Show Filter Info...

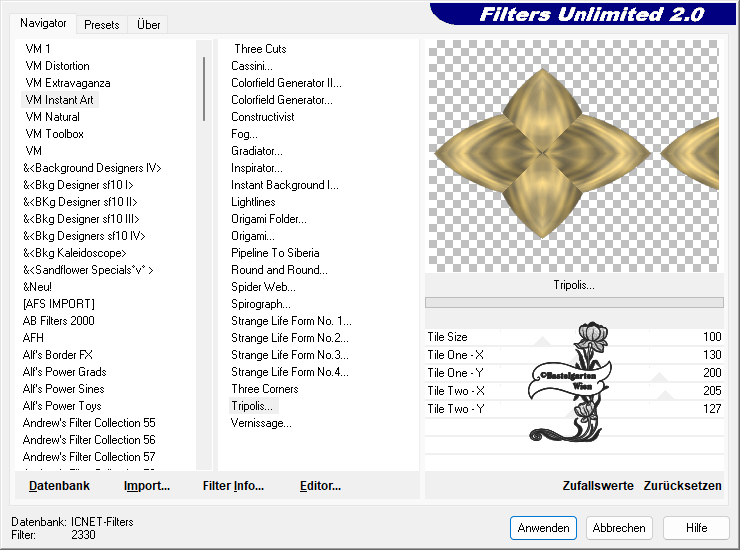[233, 486]
